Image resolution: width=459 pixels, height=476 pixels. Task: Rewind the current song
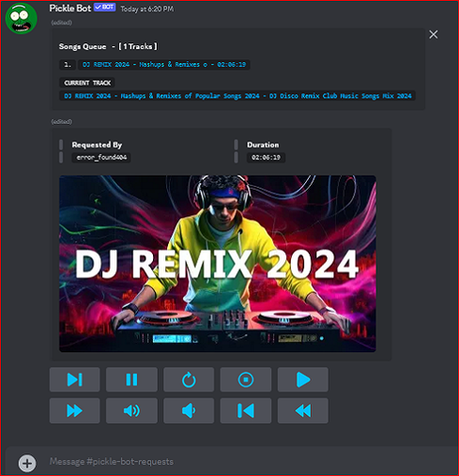coord(303,411)
